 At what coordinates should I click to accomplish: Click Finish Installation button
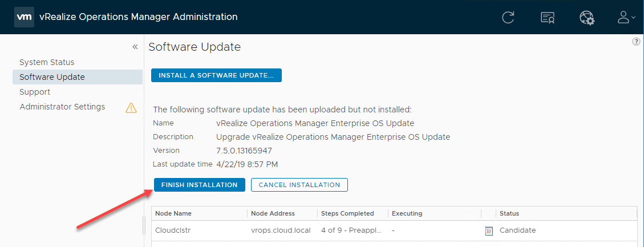pos(199,185)
